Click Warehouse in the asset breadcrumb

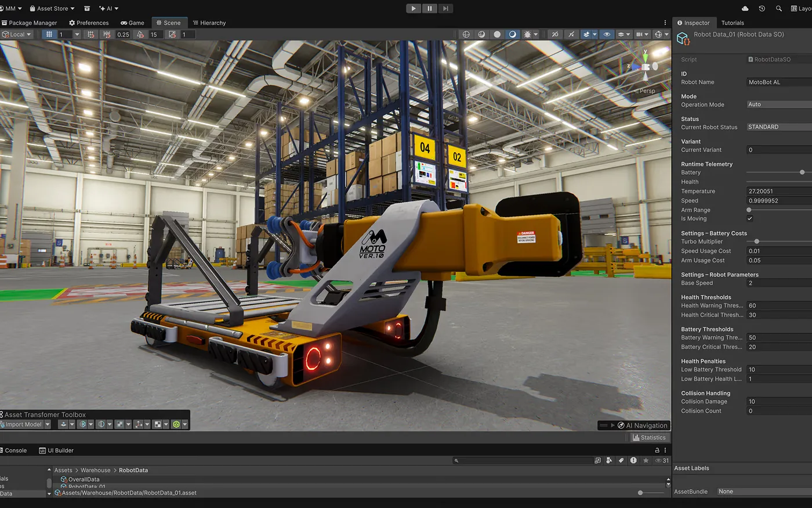point(96,470)
